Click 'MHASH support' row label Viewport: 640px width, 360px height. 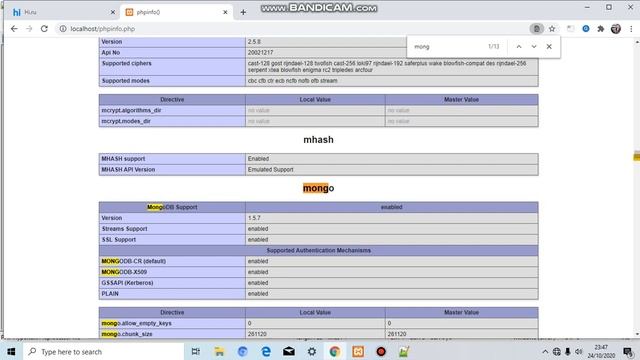123,159
